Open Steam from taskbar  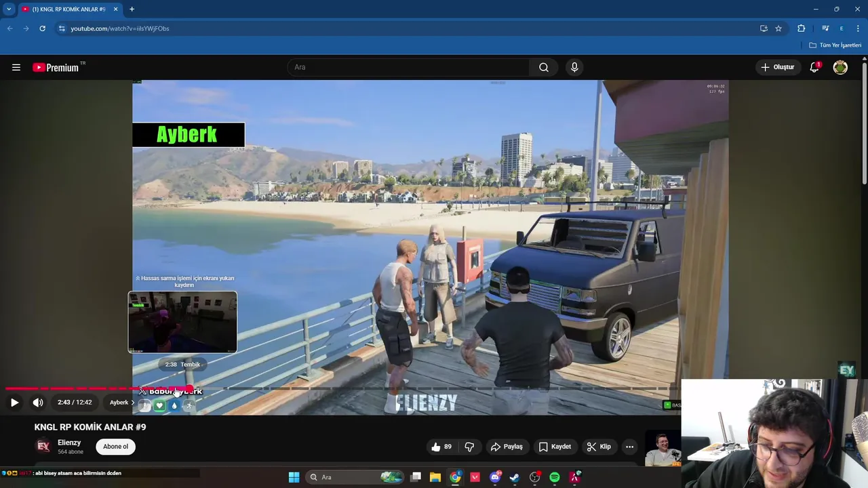click(x=515, y=477)
